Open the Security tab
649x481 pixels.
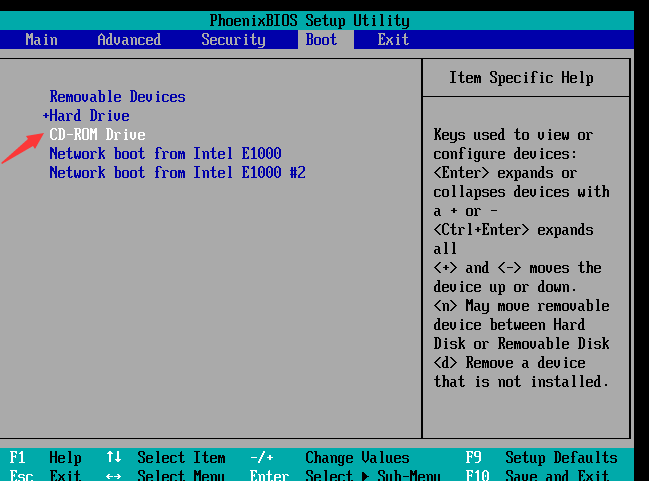coord(233,40)
